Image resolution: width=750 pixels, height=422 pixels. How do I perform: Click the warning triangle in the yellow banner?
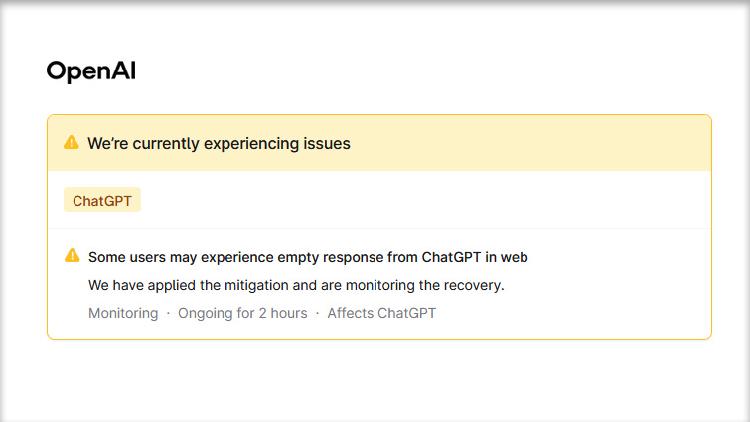coord(71,143)
